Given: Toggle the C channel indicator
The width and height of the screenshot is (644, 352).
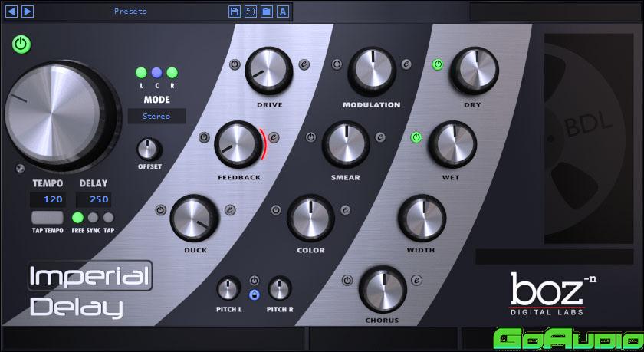Looking at the screenshot, I should pos(156,73).
